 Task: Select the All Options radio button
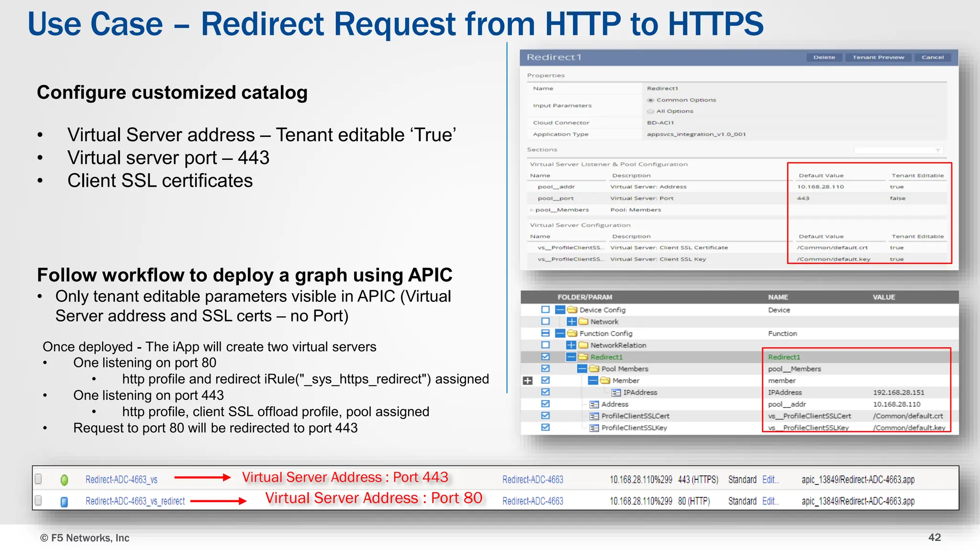pyautogui.click(x=650, y=111)
